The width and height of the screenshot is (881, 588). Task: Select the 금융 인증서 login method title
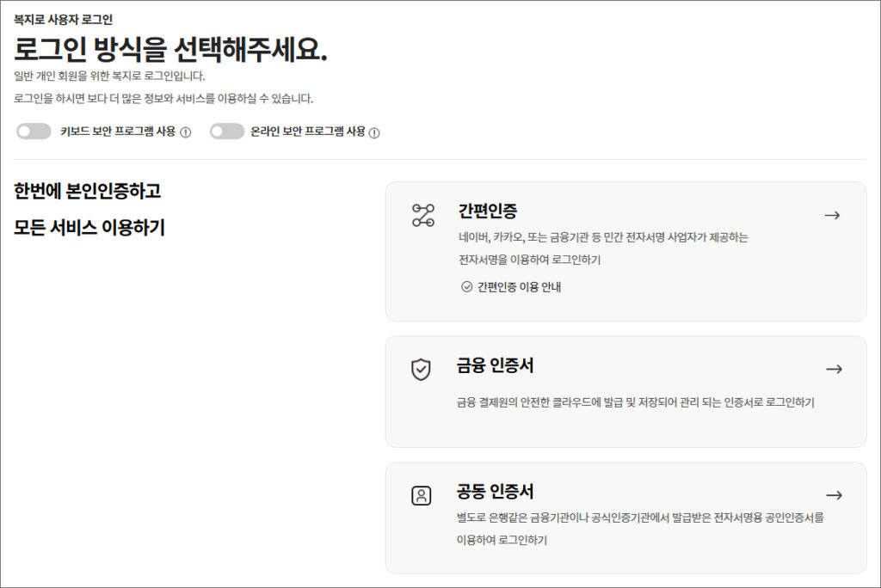coord(496,365)
